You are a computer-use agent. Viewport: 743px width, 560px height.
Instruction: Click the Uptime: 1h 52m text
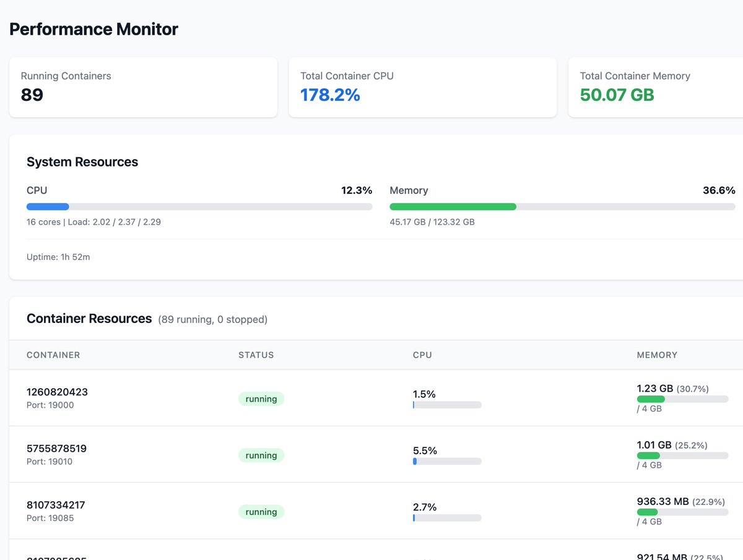coord(58,257)
